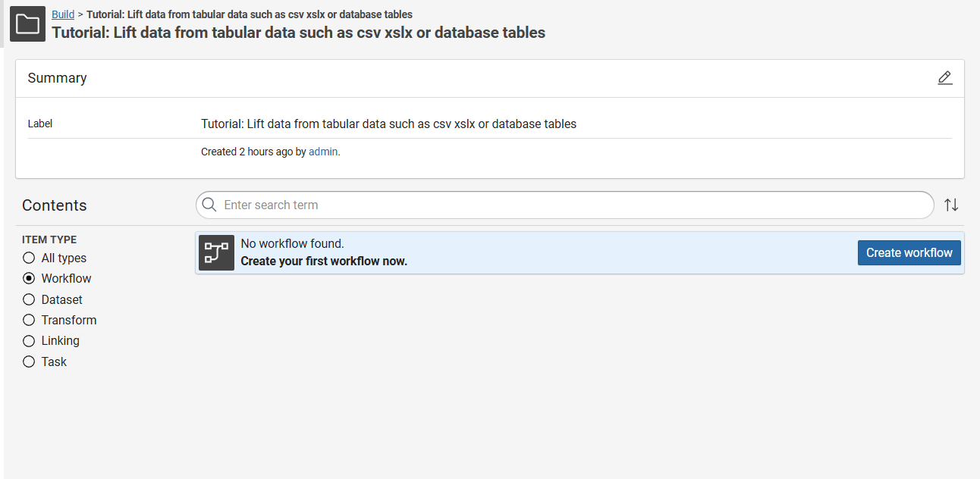
Task: Click the Contents section heading
Action: [x=54, y=205]
